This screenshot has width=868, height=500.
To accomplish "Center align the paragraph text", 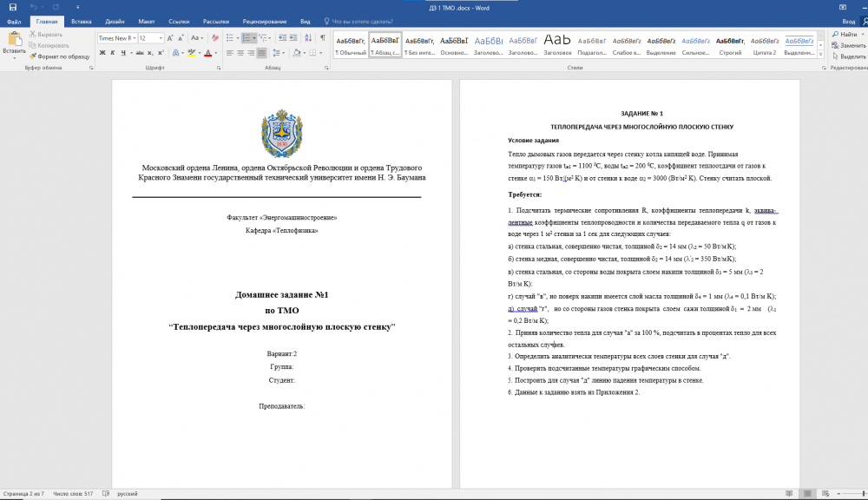I will click(240, 53).
